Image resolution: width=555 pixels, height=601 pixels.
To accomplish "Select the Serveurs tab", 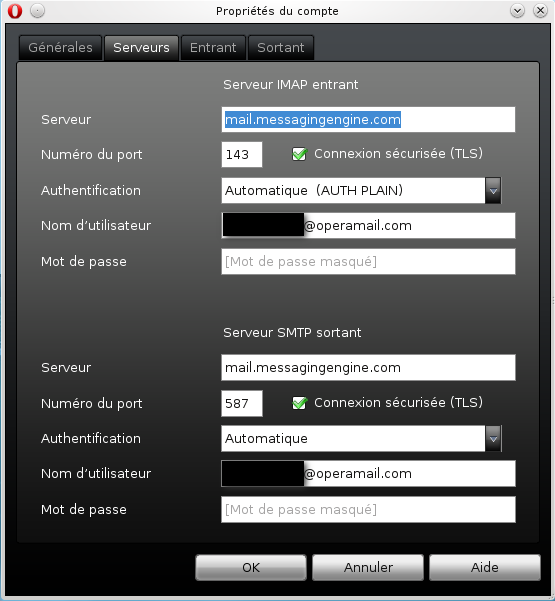I will 141,48.
